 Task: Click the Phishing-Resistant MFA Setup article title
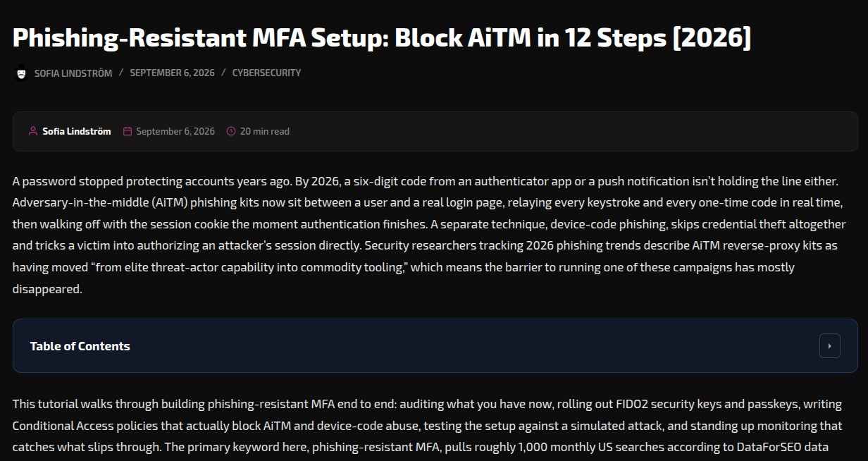point(382,37)
